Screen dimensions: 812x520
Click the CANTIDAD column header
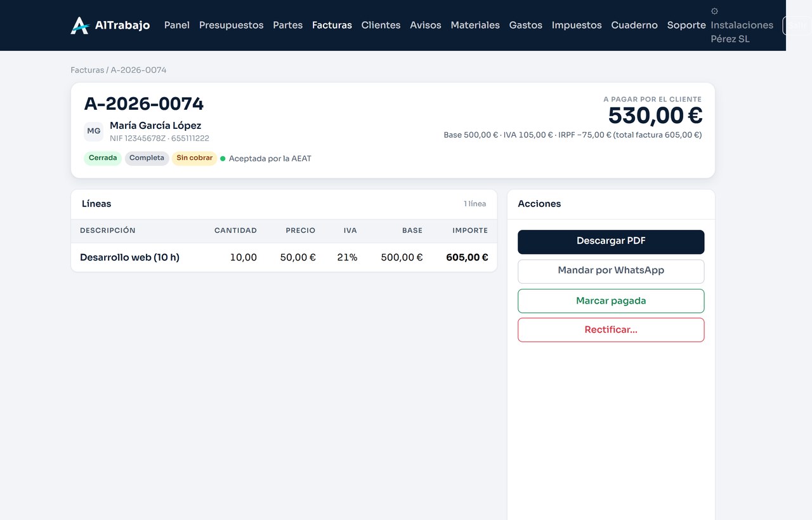(235, 230)
